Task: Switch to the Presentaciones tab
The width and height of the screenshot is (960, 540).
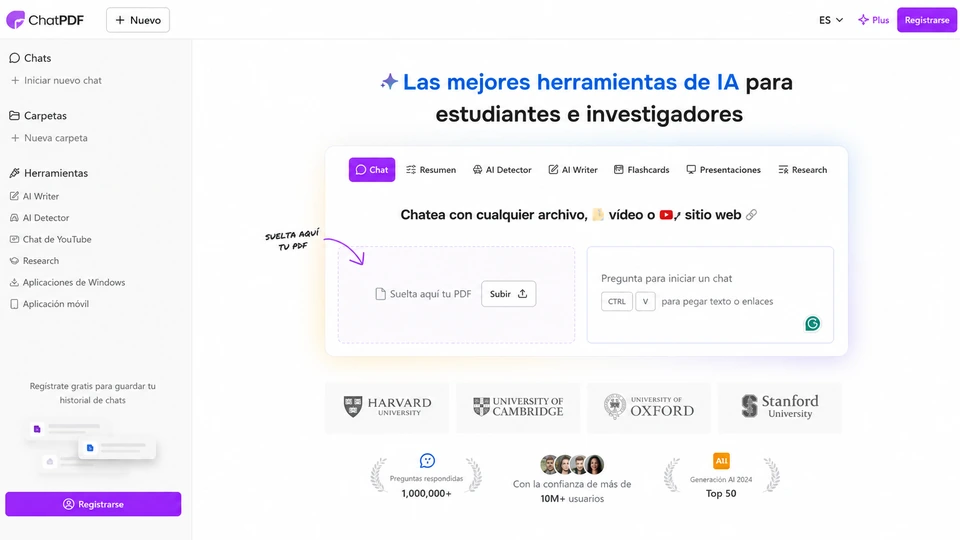Action: coord(724,170)
